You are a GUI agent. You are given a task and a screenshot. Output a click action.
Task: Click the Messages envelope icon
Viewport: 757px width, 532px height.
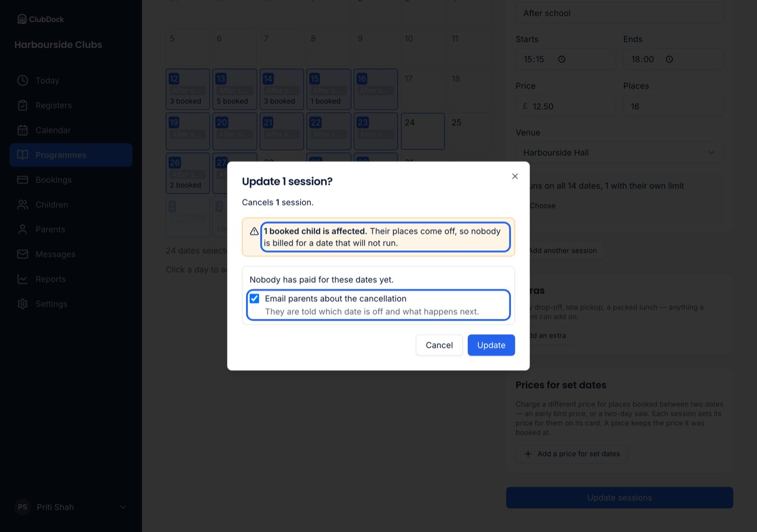click(23, 254)
